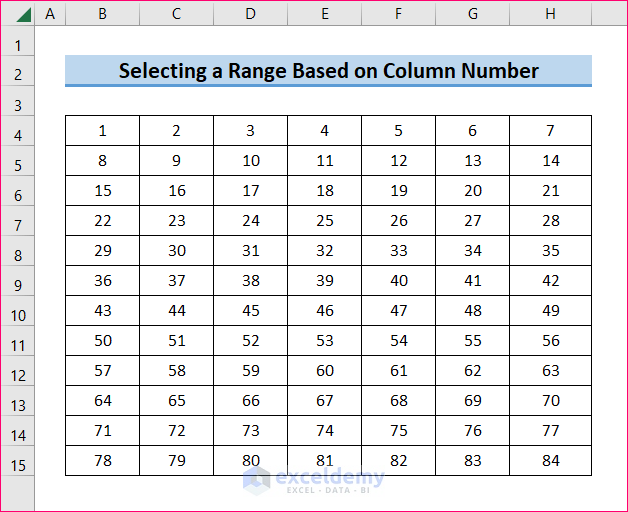Click row 10 header
The image size is (628, 512).
point(17,315)
